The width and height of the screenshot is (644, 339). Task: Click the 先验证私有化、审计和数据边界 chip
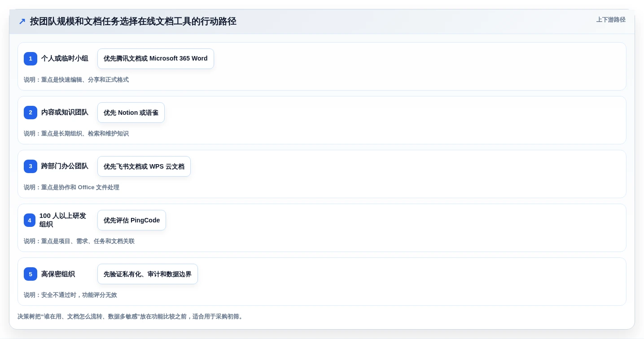pyautogui.click(x=148, y=274)
